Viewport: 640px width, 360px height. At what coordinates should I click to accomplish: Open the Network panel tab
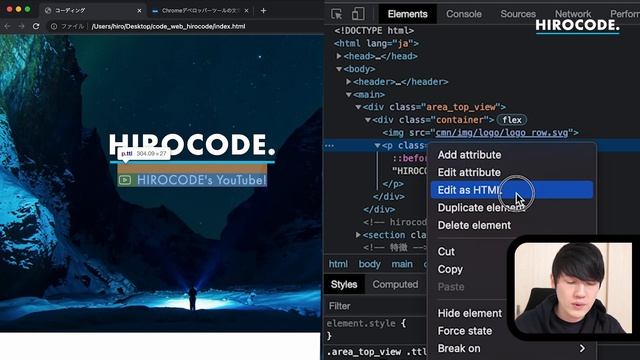pyautogui.click(x=573, y=14)
